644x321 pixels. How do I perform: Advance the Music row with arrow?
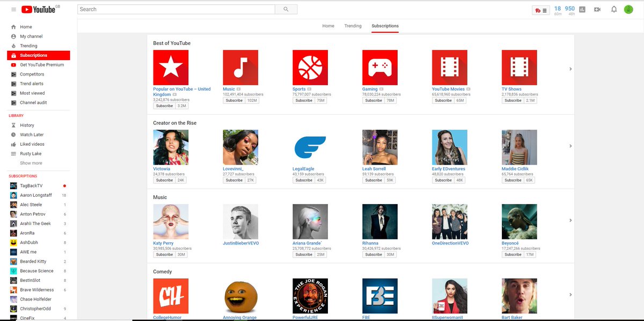(x=570, y=220)
